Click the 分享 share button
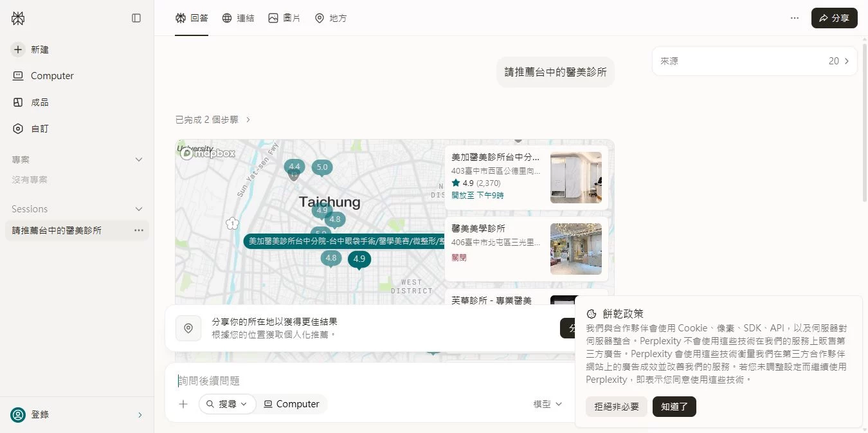Screen dimensions: 868x433 [x=834, y=18]
